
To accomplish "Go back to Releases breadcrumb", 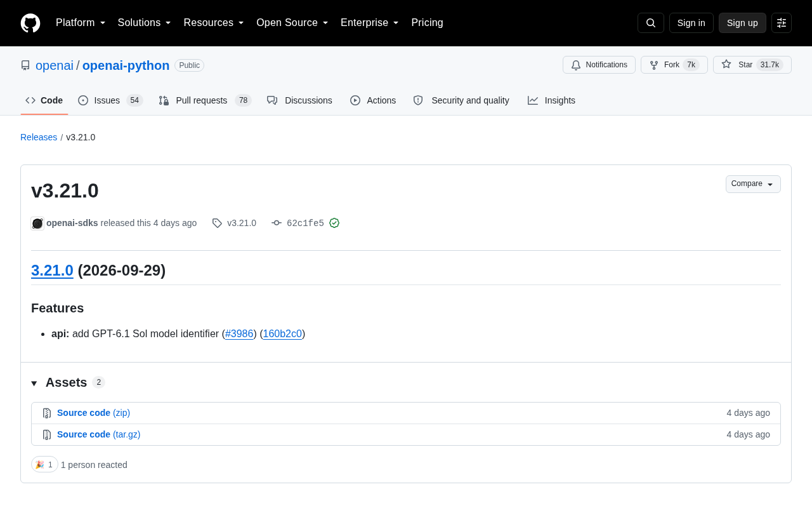I will 39,137.
